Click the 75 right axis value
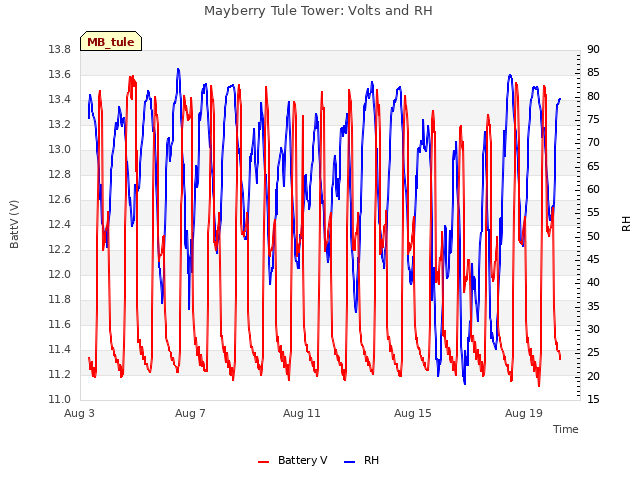This screenshot has height=480, width=640. pyautogui.click(x=593, y=120)
